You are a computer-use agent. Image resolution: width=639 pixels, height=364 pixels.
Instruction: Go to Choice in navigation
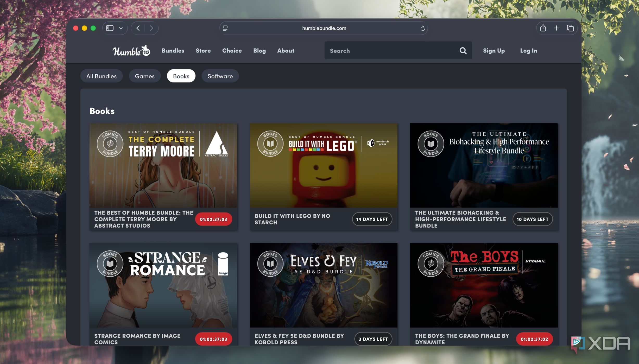[232, 51]
